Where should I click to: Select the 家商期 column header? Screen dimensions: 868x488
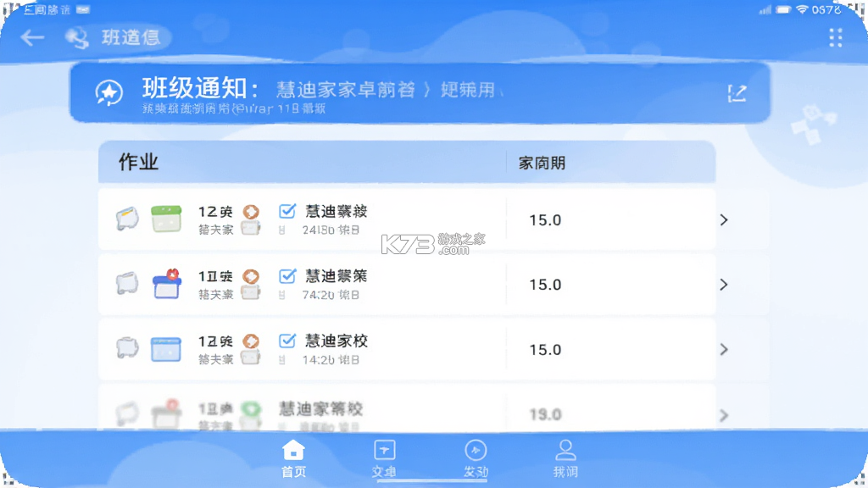click(542, 164)
